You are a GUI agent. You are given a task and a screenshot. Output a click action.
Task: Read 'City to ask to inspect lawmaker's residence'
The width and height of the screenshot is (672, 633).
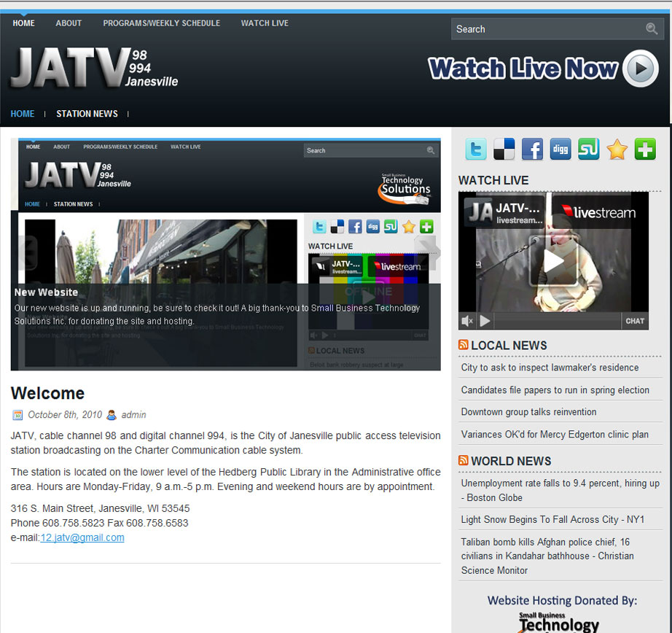[550, 368]
